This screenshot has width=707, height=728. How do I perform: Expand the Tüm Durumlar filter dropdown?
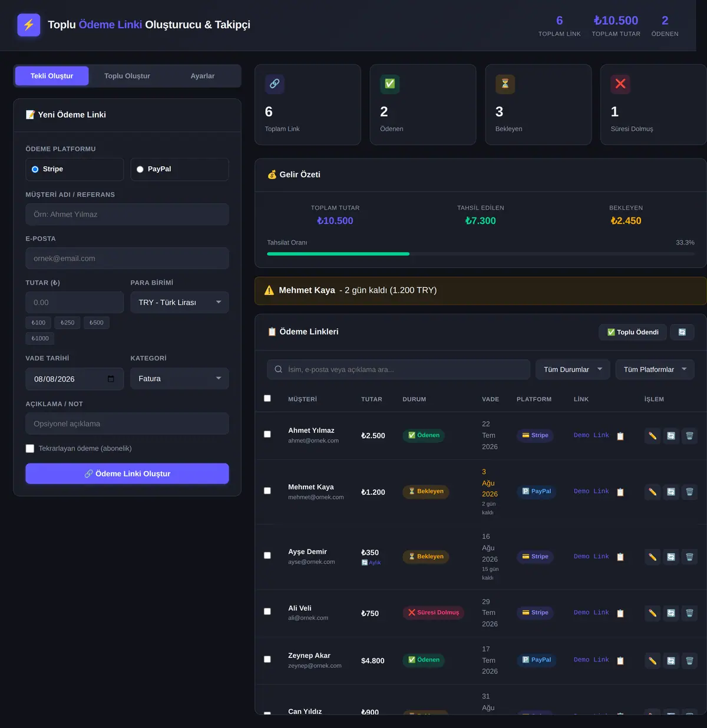tap(573, 369)
